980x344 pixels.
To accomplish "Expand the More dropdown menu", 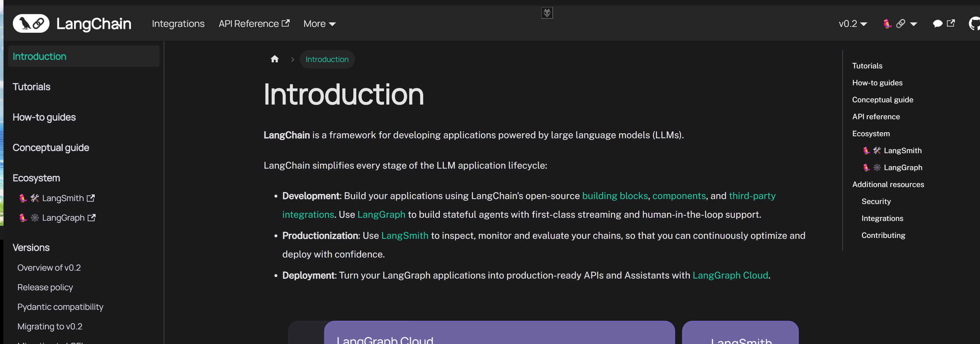I will [x=319, y=24].
